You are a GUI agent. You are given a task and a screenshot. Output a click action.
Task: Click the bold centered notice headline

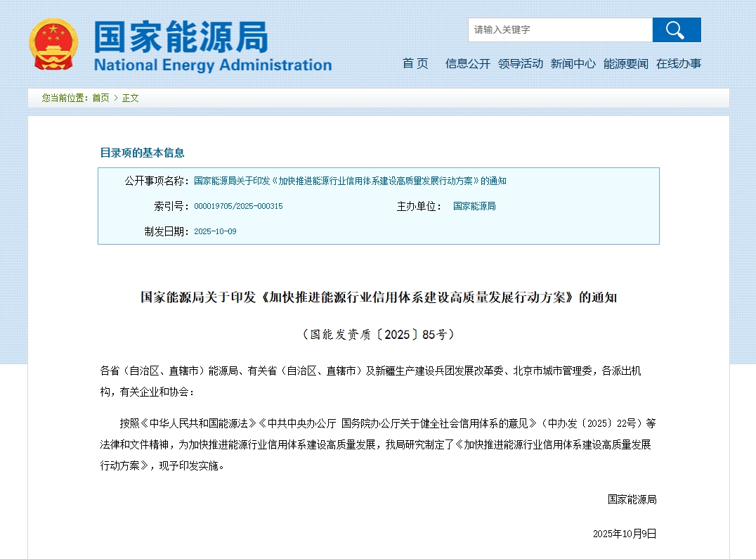[378, 297]
